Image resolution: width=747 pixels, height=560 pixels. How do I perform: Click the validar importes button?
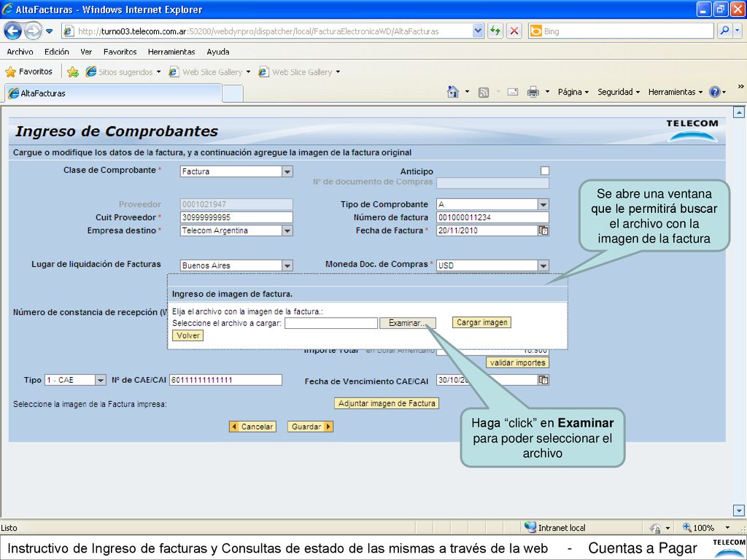[x=517, y=363]
